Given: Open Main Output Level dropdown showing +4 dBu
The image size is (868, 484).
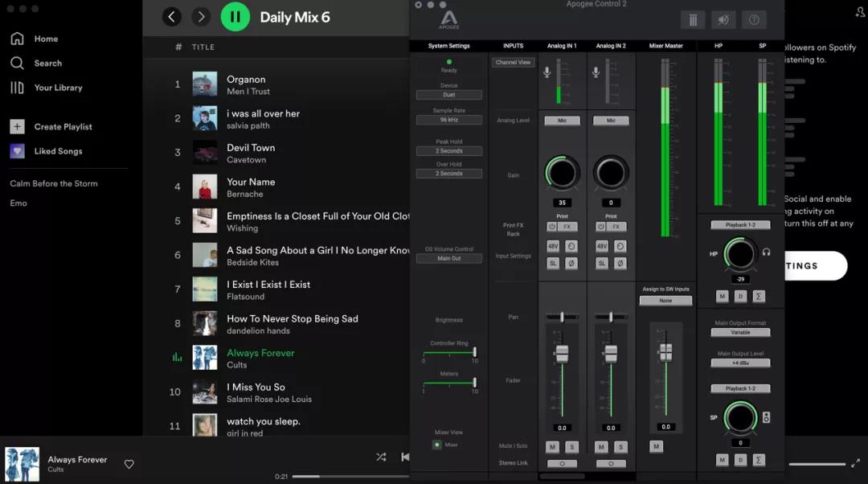Looking at the screenshot, I should tap(740, 363).
